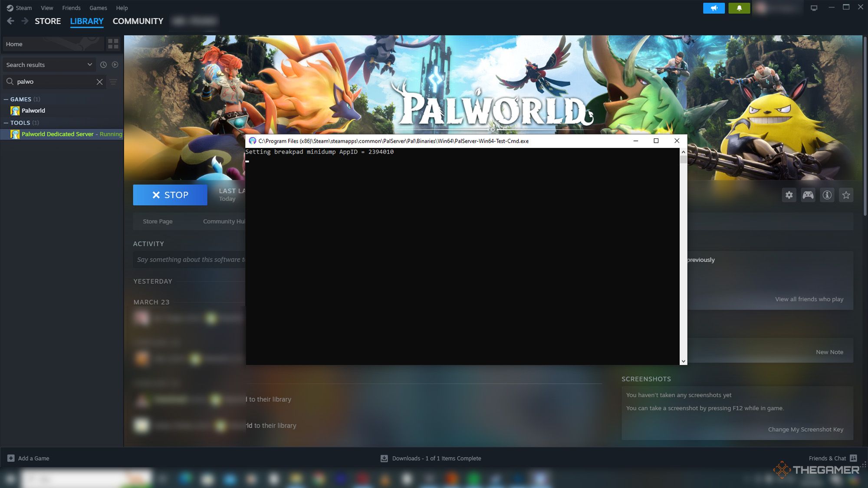This screenshot has width=868, height=488.
Task: Collapse the GAMES category
Action: click(6, 99)
